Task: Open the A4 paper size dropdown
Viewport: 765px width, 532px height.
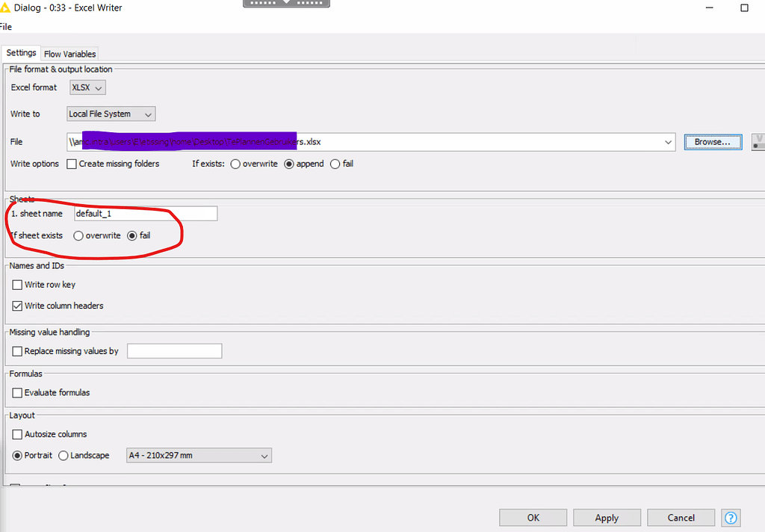Action: tap(199, 455)
